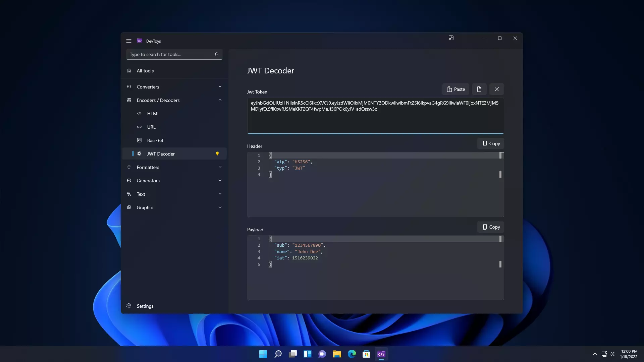Viewport: 644px width, 362px height.
Task: Click inside the Jwt Token text box
Action: pos(375,116)
